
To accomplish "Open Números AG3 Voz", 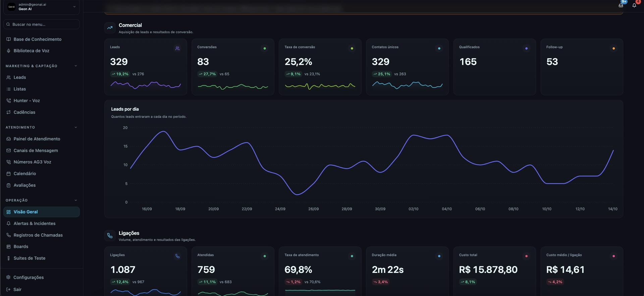I will pos(42,162).
